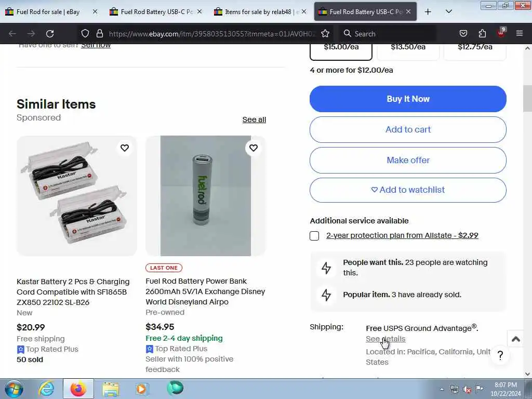Enable the 2-year Allstate protection plan checkbox

(314, 236)
